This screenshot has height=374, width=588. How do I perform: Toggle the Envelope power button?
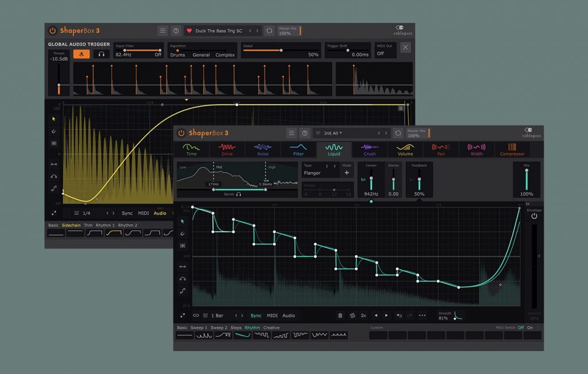[x=534, y=216]
